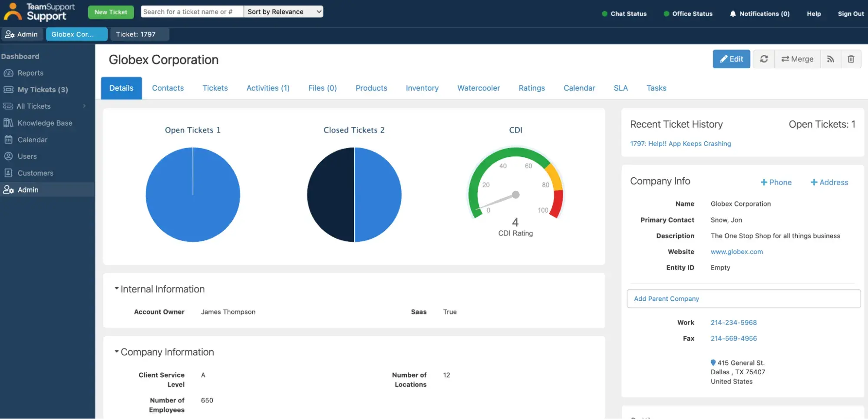Click the Work phone number 214-234-5968
This screenshot has height=419, width=868.
pos(733,323)
